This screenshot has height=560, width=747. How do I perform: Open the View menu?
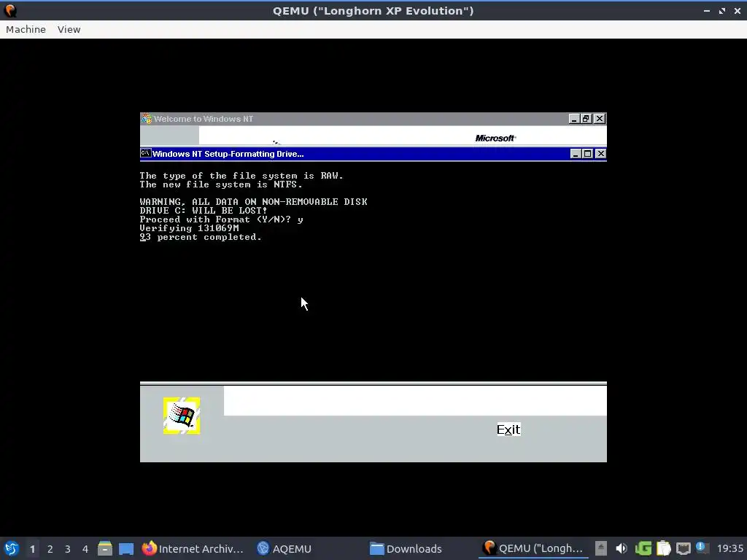pyautogui.click(x=69, y=29)
